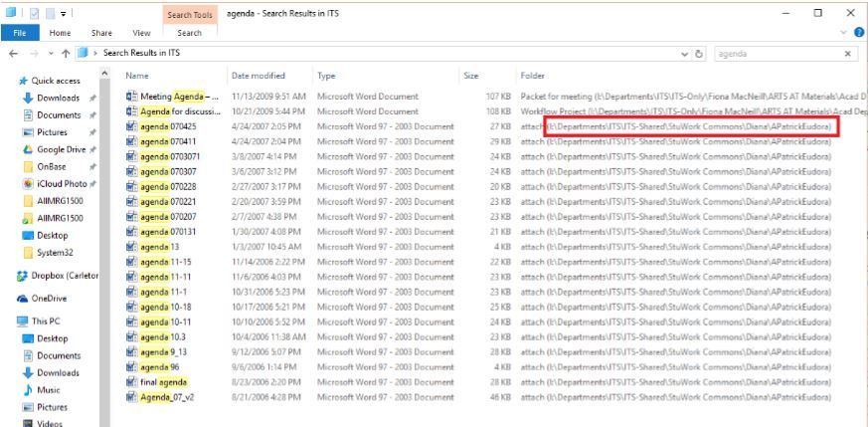The height and width of the screenshot is (427, 868).
Task: Open the address bar history dropdown
Action: [683, 53]
